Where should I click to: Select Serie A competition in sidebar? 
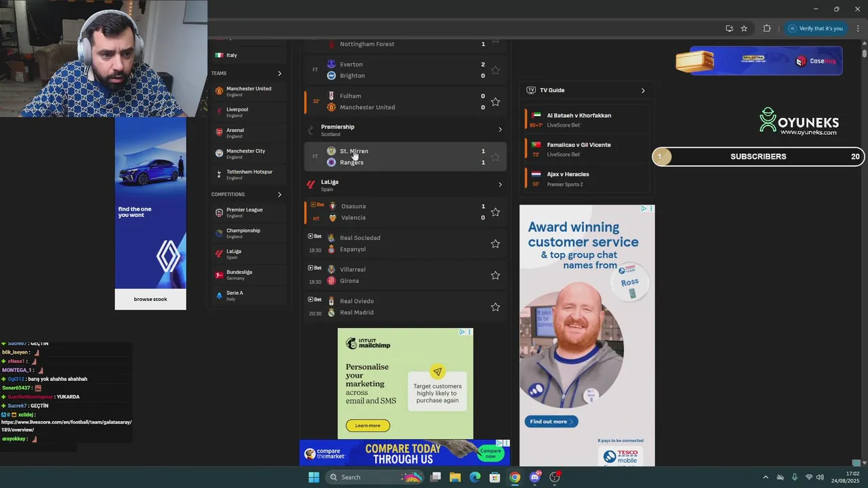[x=248, y=296]
